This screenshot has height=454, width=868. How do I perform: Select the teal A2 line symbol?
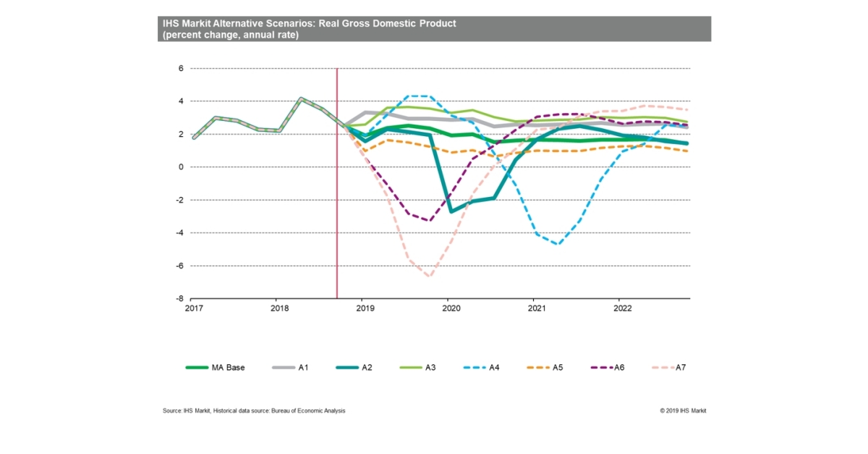coord(348,367)
